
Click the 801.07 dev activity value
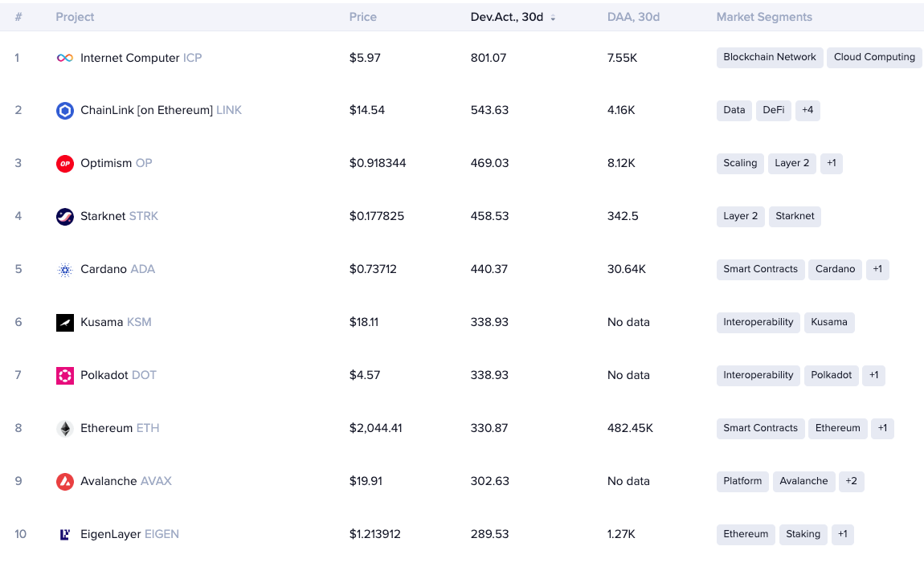tap(489, 58)
